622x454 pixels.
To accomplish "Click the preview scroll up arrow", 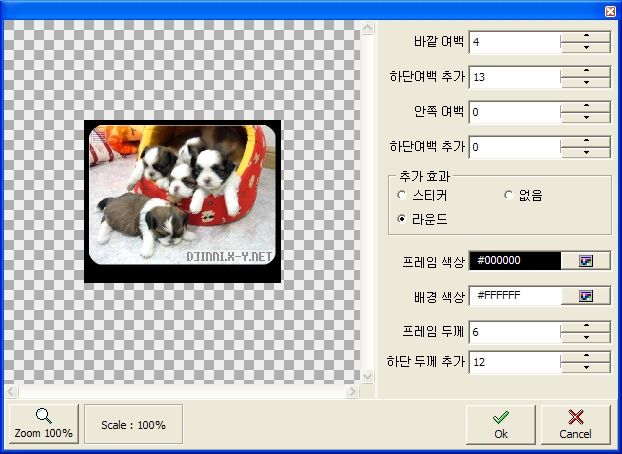I will tap(368, 28).
